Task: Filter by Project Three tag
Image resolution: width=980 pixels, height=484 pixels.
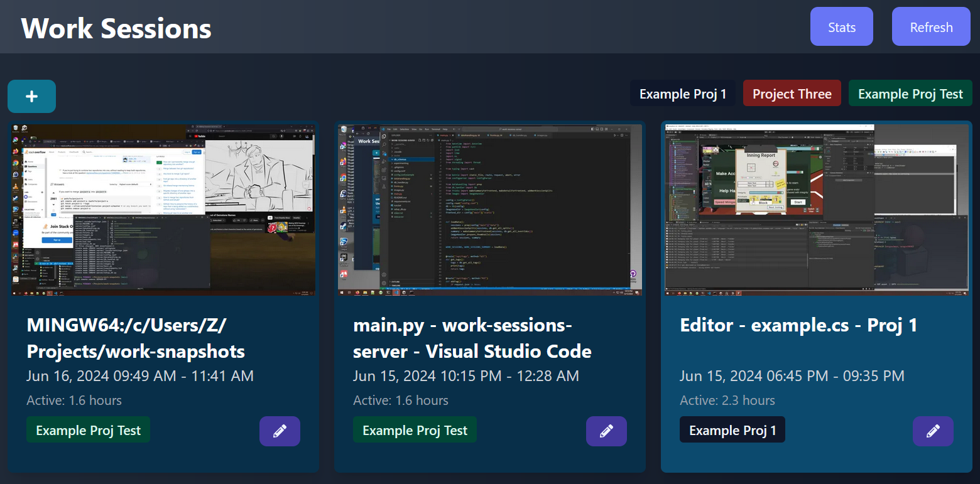Action: pos(792,94)
